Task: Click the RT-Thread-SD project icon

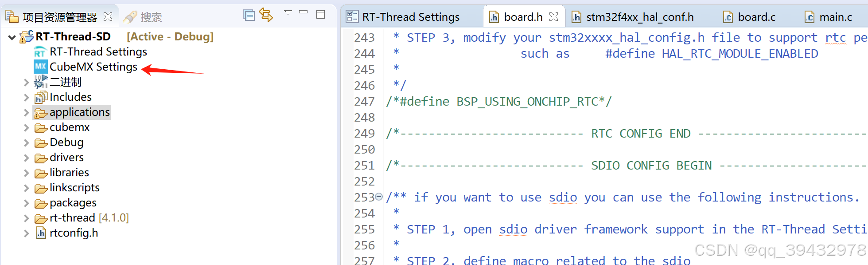Action: [x=27, y=36]
